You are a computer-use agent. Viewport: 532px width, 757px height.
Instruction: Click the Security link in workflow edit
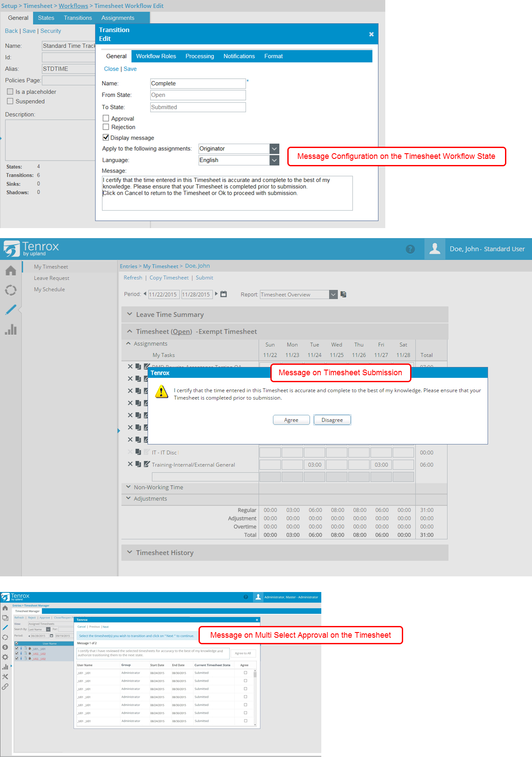pyautogui.click(x=51, y=31)
